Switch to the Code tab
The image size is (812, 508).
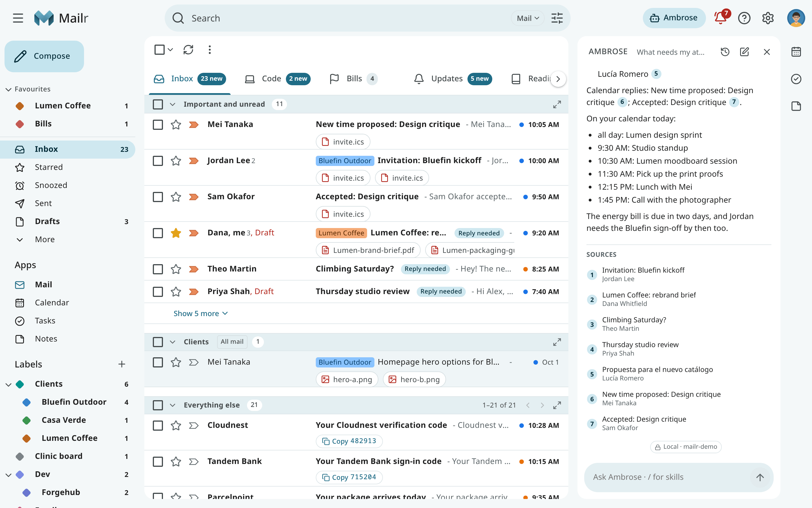click(277, 79)
